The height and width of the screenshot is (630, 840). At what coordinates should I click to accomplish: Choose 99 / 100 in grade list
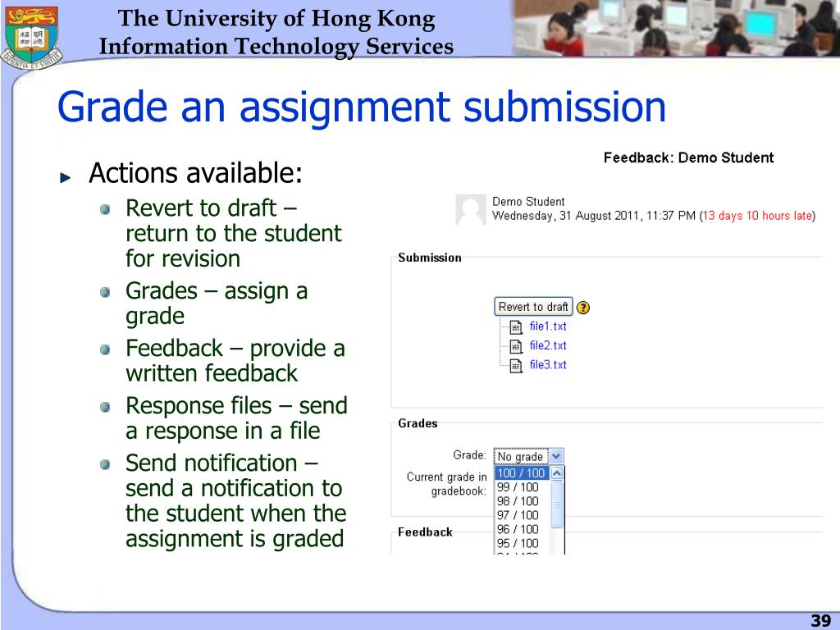coord(521,487)
